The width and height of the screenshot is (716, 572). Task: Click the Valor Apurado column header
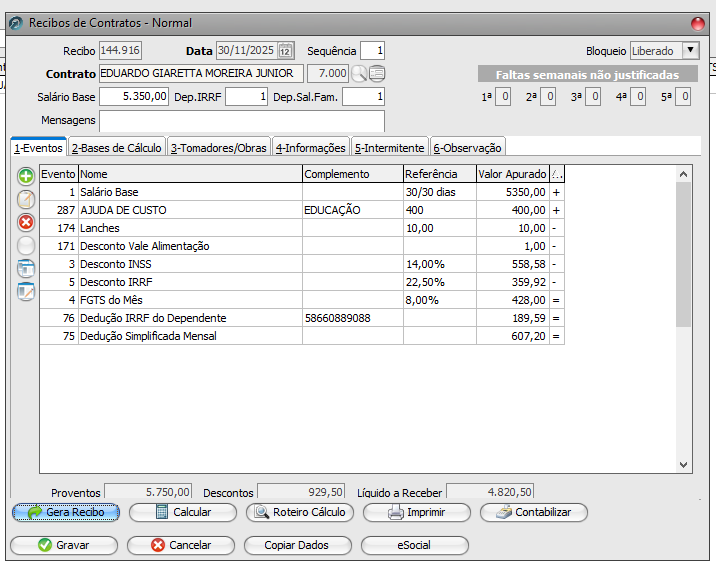512,174
